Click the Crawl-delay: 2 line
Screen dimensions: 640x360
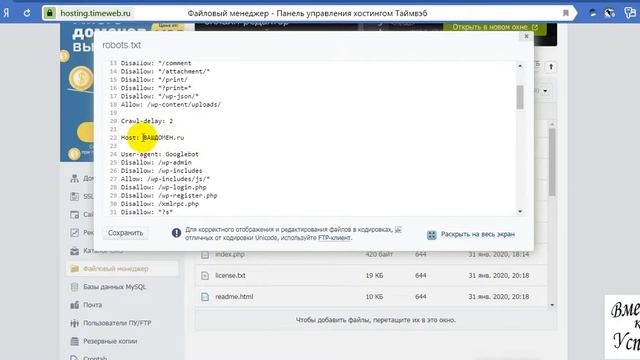[147, 121]
